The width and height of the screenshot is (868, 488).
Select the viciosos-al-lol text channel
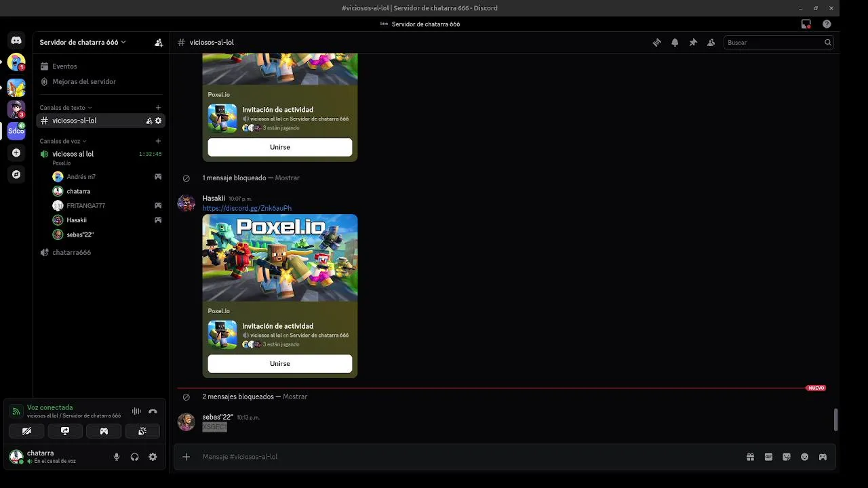[x=100, y=121]
